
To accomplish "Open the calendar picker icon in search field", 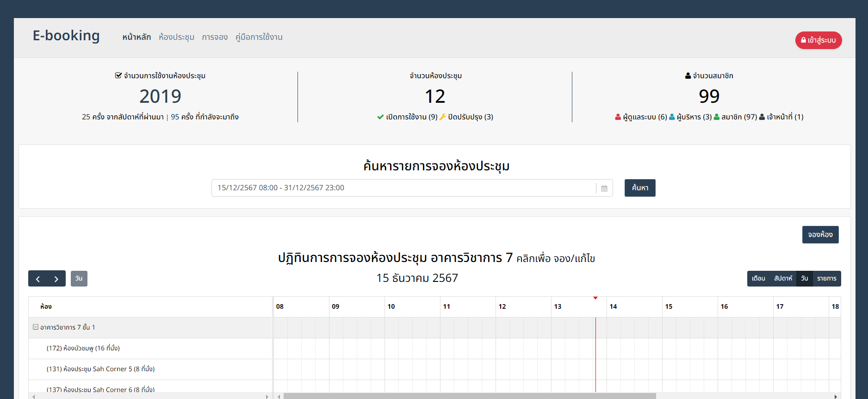I will tap(604, 188).
